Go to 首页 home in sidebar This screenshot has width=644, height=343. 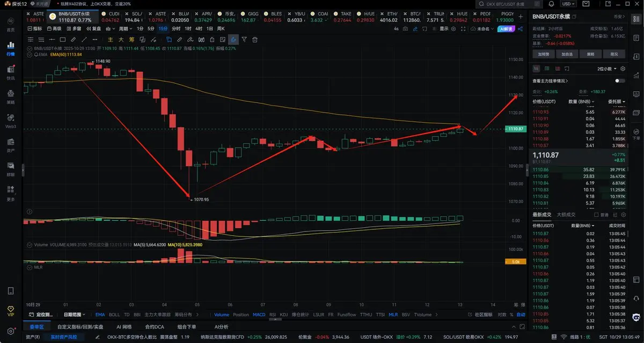pos(11,24)
